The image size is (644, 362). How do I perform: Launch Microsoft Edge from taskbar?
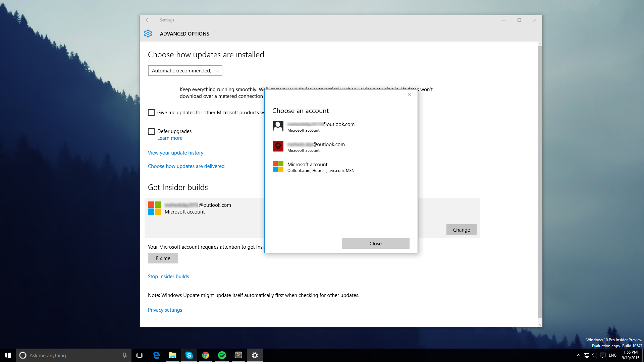(156, 355)
